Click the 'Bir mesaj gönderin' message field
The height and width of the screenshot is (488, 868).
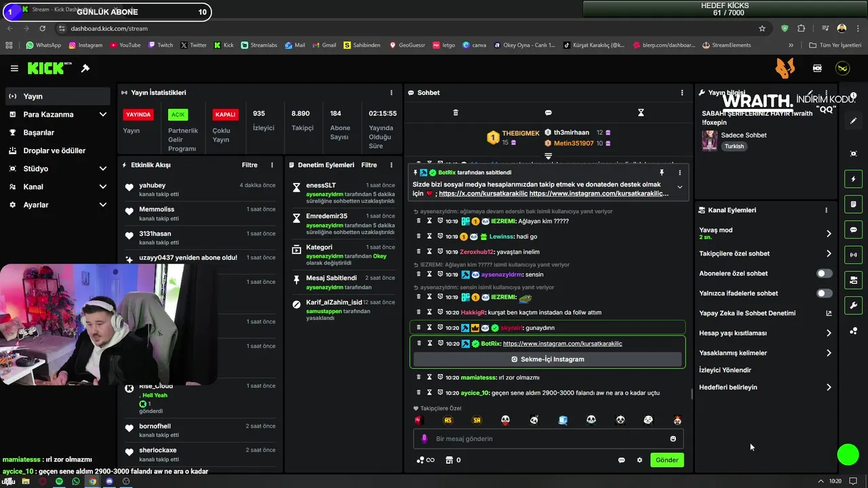[548, 439]
